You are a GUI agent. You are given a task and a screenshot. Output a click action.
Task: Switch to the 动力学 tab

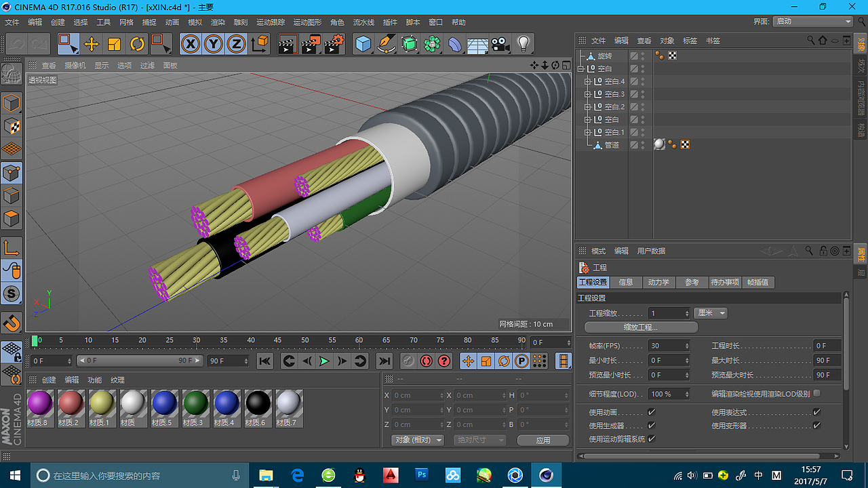click(658, 283)
